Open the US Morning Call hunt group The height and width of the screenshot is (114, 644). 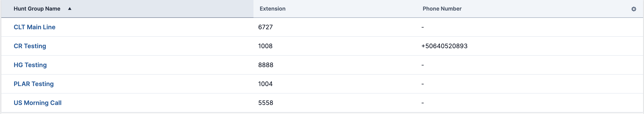pos(38,103)
